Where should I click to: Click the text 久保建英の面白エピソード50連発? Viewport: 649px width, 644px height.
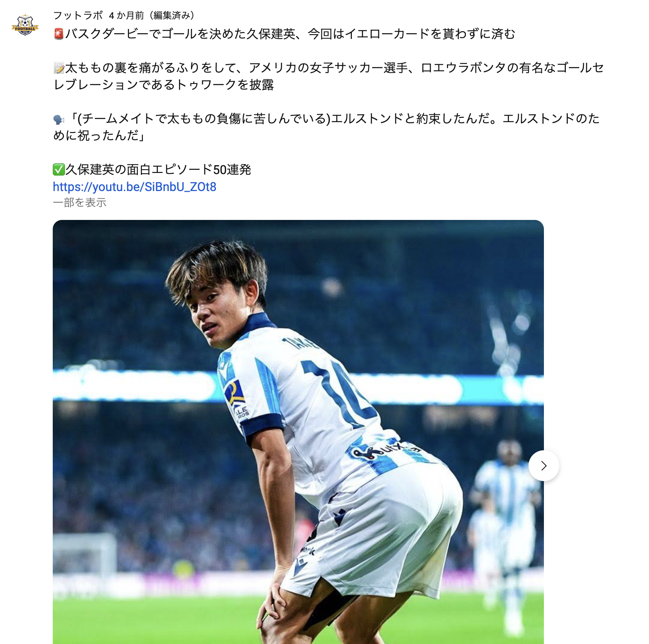[158, 170]
